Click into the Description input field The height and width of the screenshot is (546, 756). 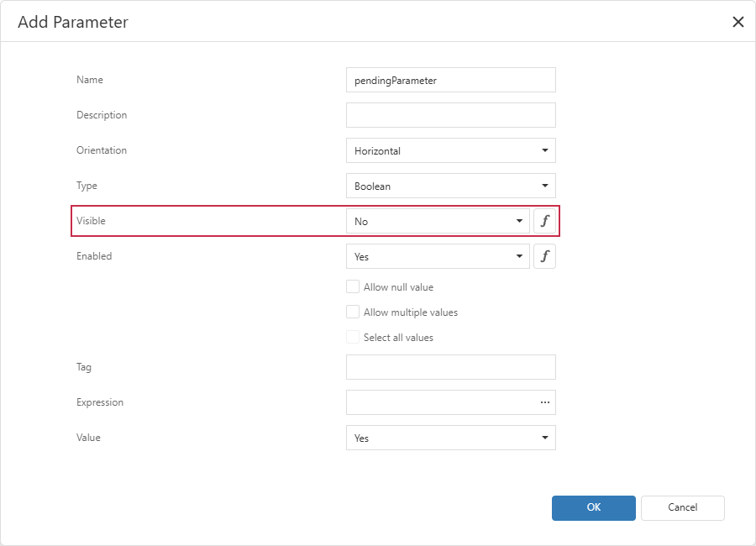[451, 115]
